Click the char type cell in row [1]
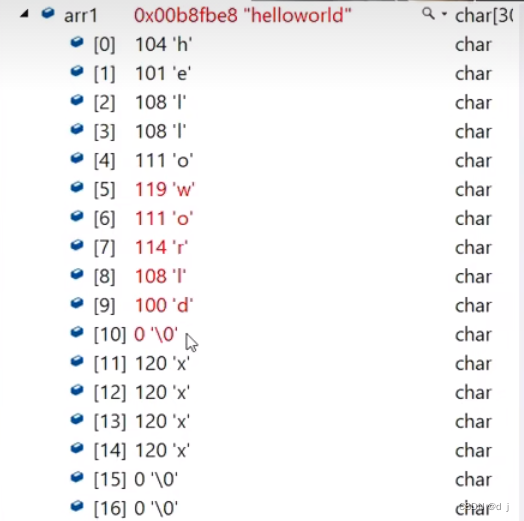 [473, 74]
